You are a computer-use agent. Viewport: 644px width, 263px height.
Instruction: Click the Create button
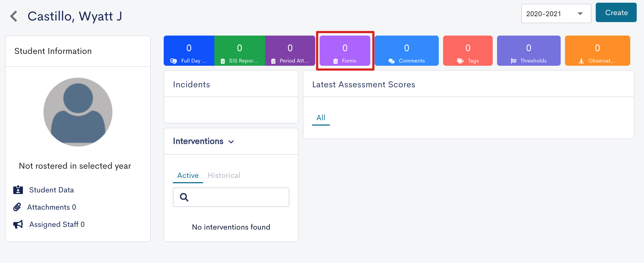point(616,13)
